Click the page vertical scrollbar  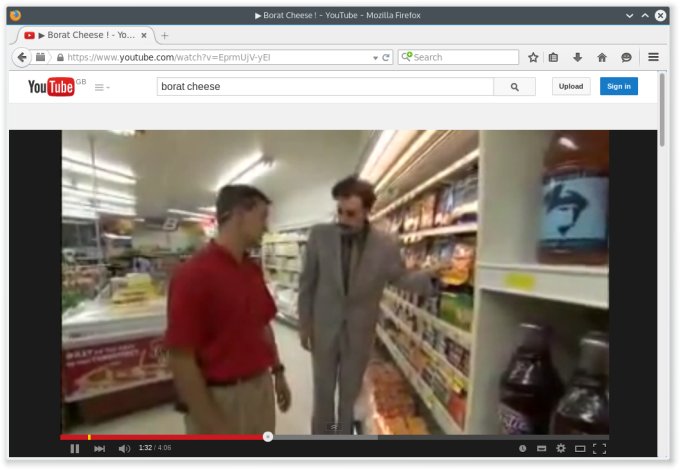point(662,110)
